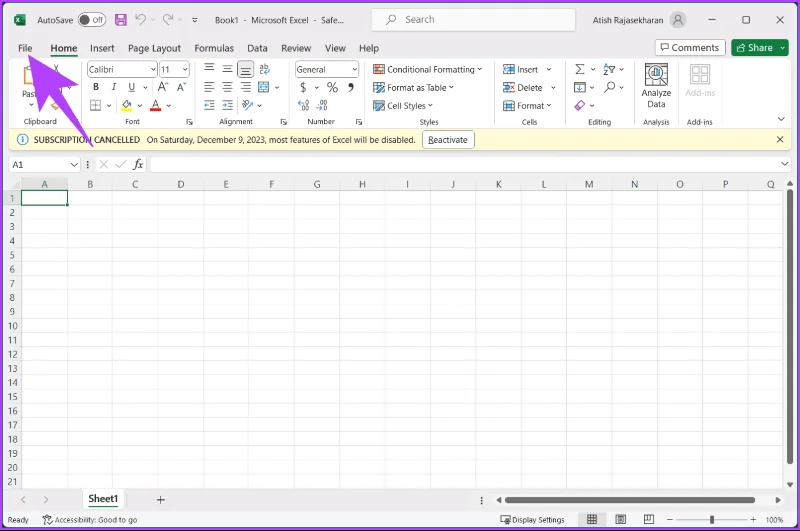Click the Borders icon
This screenshot has height=531, width=800.
[95, 105]
